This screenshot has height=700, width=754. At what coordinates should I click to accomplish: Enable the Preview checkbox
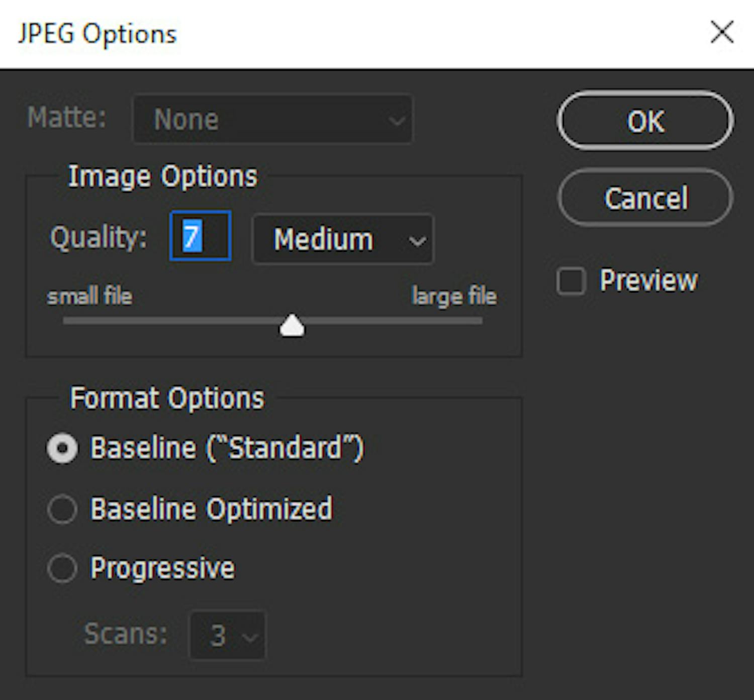(571, 281)
